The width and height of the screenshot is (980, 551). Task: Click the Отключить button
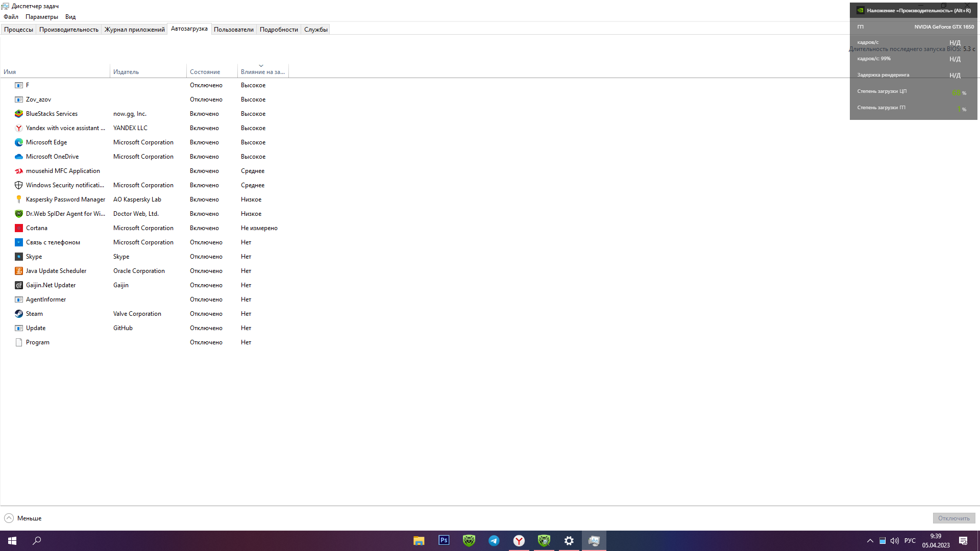pos(953,518)
